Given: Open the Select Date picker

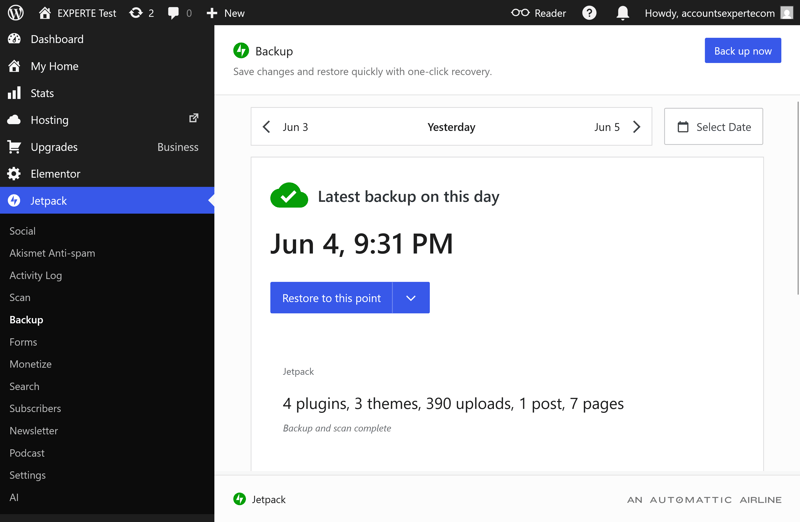Looking at the screenshot, I should tap(713, 127).
